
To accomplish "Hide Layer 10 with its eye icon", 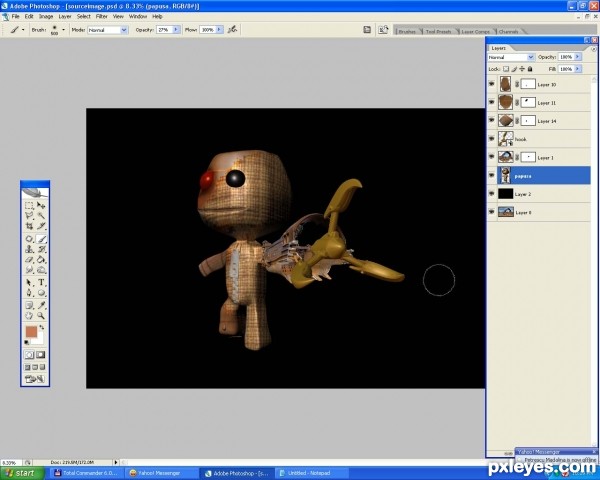I will point(492,84).
